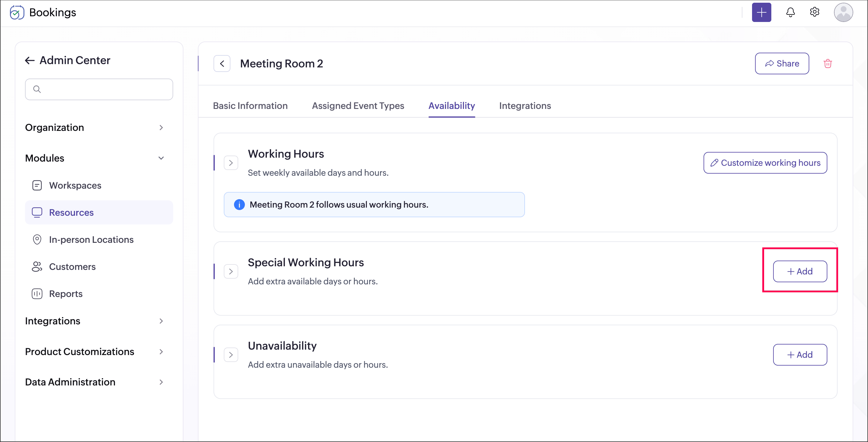The image size is (868, 442).
Task: Click the Customers people icon
Action: [37, 267]
